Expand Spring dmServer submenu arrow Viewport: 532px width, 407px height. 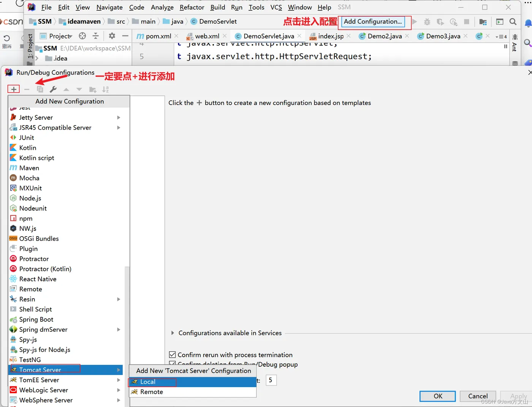click(x=119, y=329)
